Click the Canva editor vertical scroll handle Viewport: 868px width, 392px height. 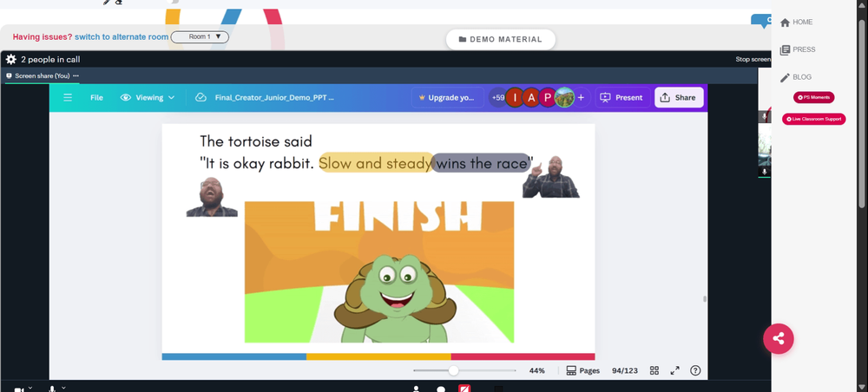coord(705,298)
